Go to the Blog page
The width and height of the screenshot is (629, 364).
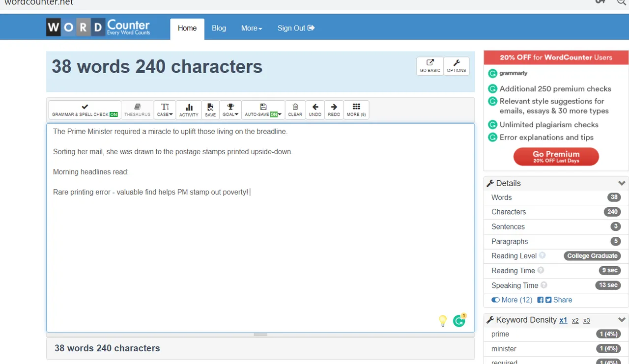pos(219,28)
